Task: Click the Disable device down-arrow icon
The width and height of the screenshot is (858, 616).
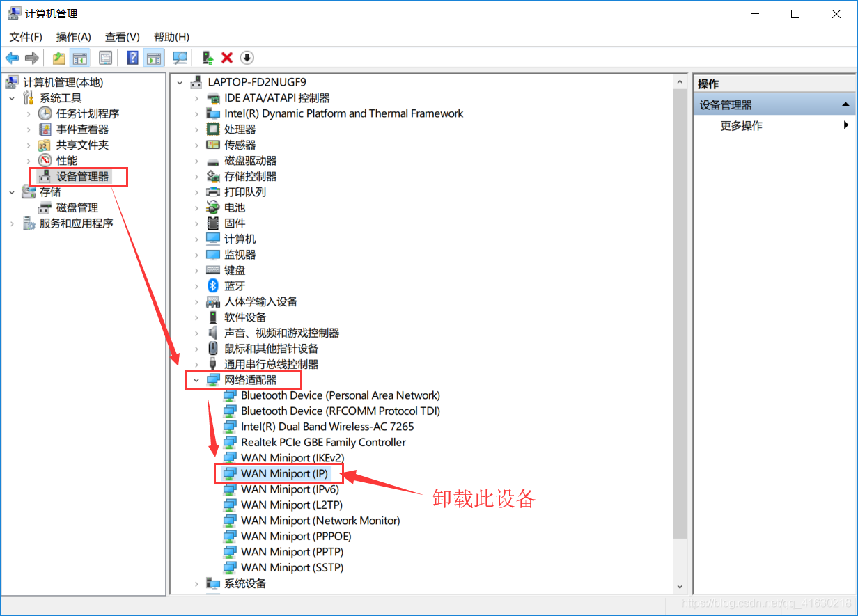Action: (x=247, y=58)
